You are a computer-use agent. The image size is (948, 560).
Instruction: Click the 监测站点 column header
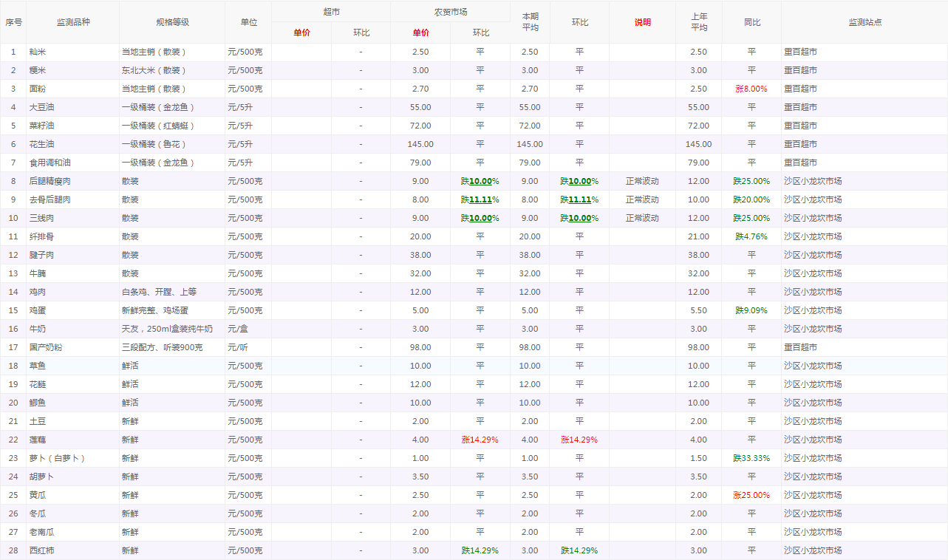click(x=865, y=22)
